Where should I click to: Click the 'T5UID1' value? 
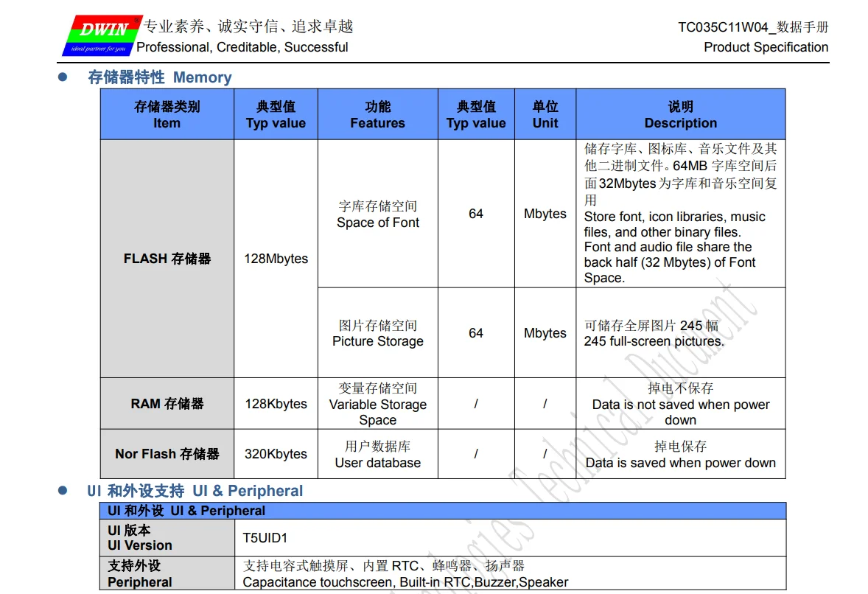[265, 538]
